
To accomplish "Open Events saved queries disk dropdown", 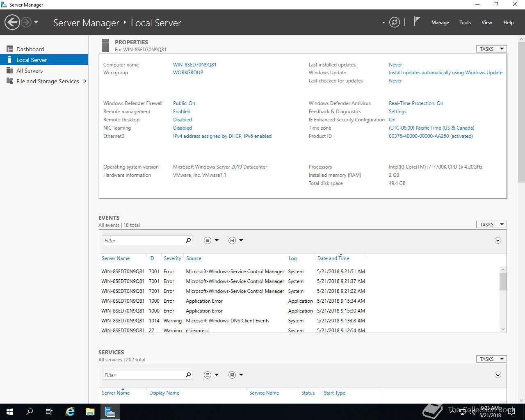I will 236,240.
